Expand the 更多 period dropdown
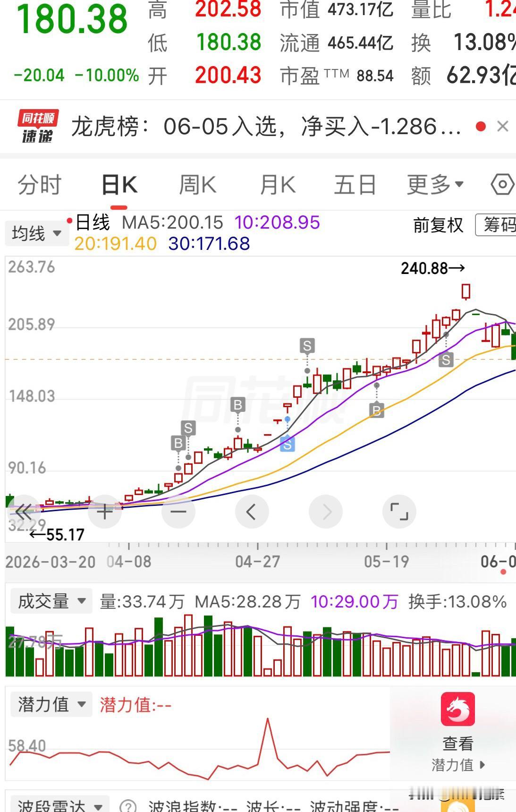The width and height of the screenshot is (516, 812). (435, 184)
